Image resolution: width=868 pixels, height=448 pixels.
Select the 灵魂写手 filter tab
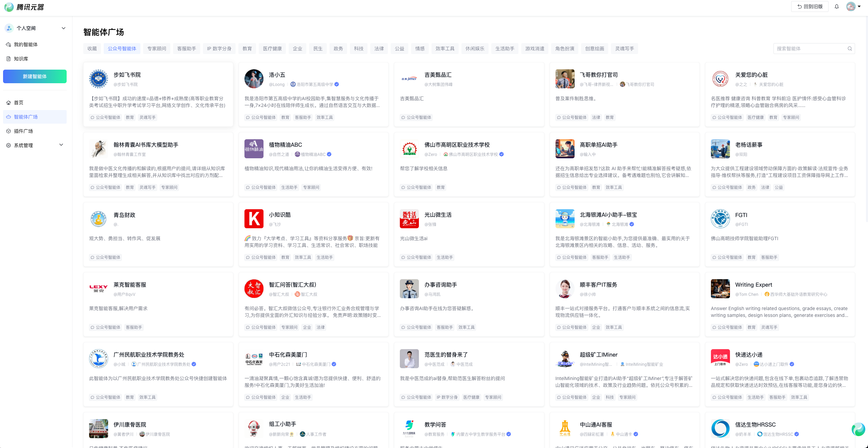pyautogui.click(x=624, y=49)
